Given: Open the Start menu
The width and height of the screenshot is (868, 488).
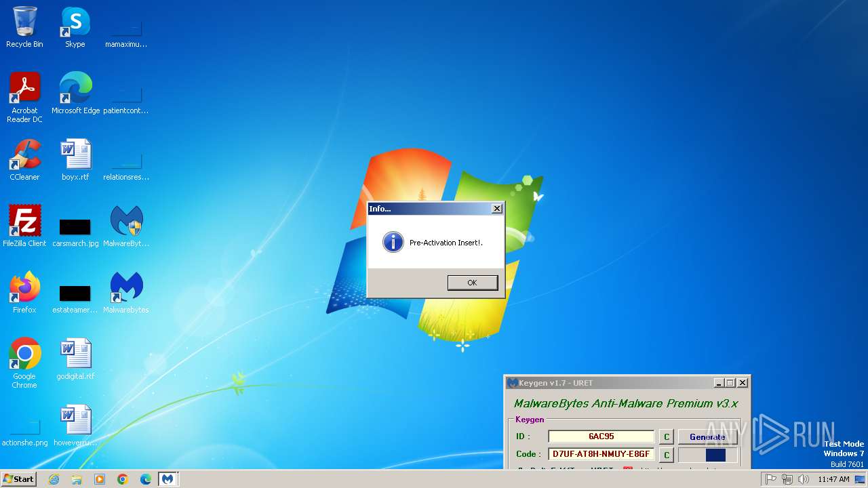Looking at the screenshot, I should pos(18,479).
